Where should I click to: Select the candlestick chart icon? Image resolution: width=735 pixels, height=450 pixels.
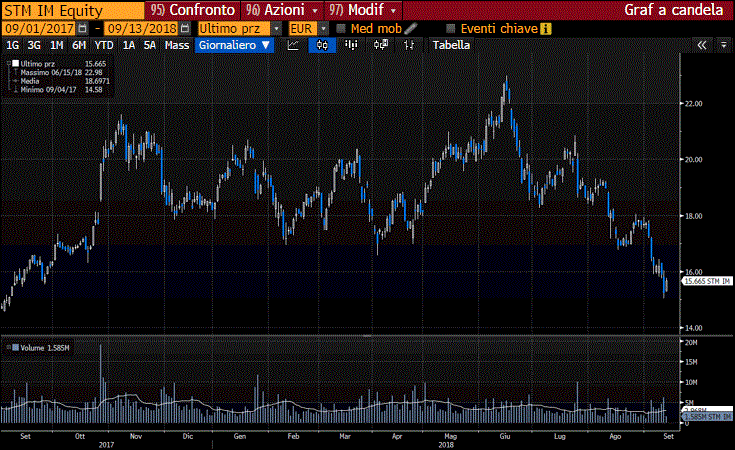tap(322, 45)
